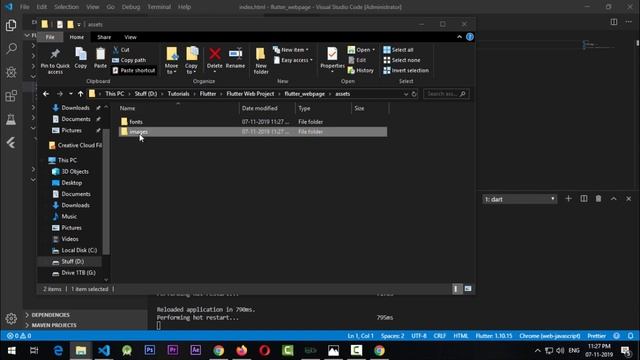This screenshot has width=640, height=360.
Task: Click Flutter breadcrumb in address bar
Action: [208, 94]
